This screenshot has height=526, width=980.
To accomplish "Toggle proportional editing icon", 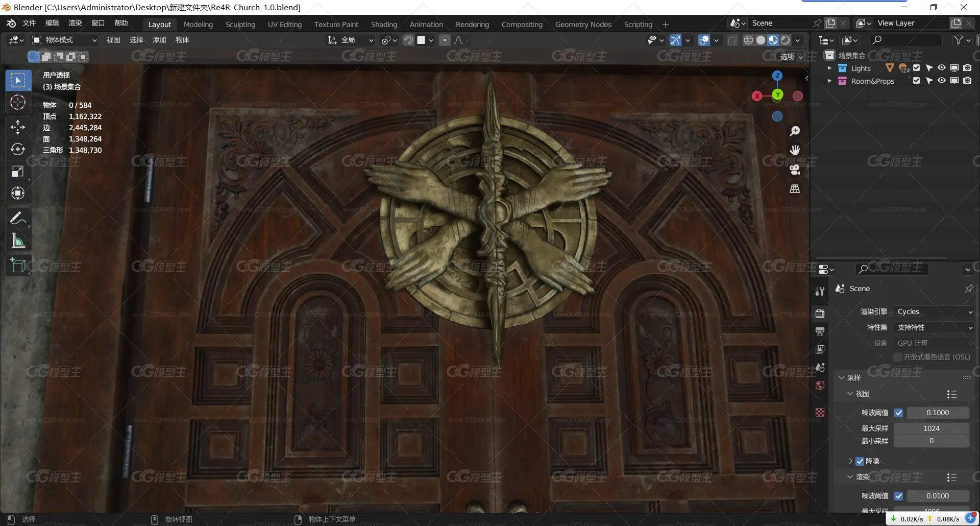I will pos(445,40).
